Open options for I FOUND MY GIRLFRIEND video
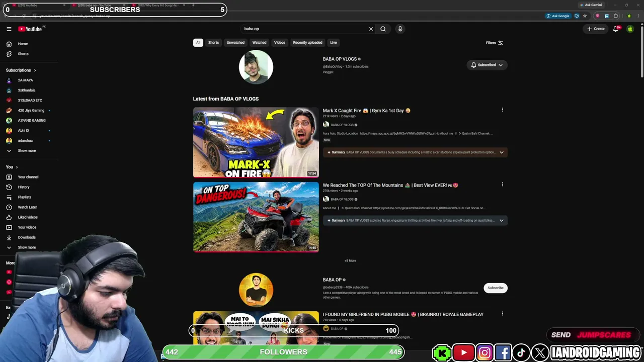Image resolution: width=644 pixels, height=362 pixels. pyautogui.click(x=502, y=314)
